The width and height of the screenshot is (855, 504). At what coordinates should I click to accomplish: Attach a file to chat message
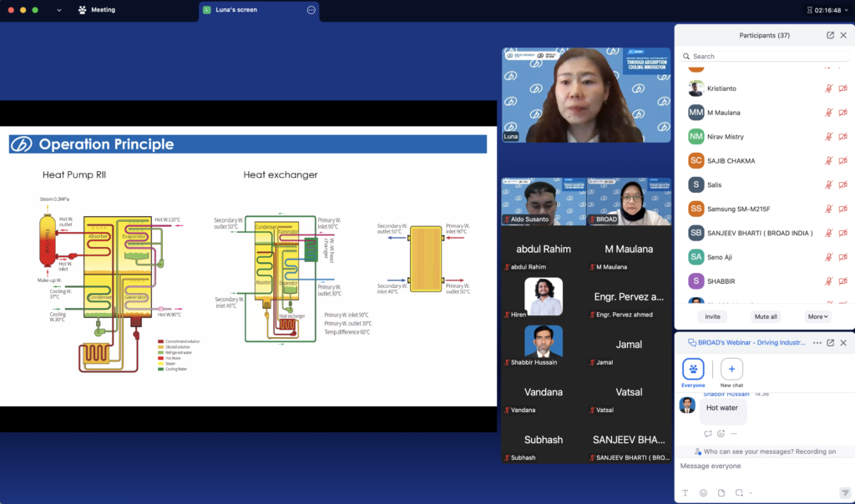coord(721,492)
